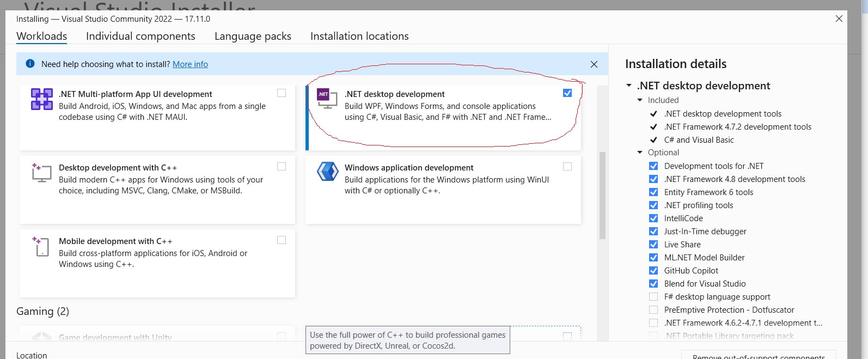This screenshot has height=359, width=868.
Task: Collapse the Included components section
Action: pos(640,100)
